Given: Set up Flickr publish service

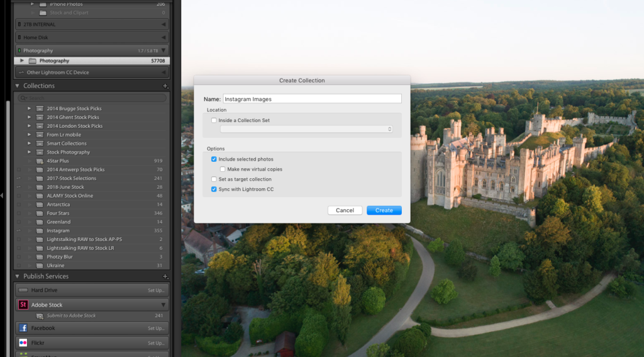Looking at the screenshot, I should [x=156, y=343].
